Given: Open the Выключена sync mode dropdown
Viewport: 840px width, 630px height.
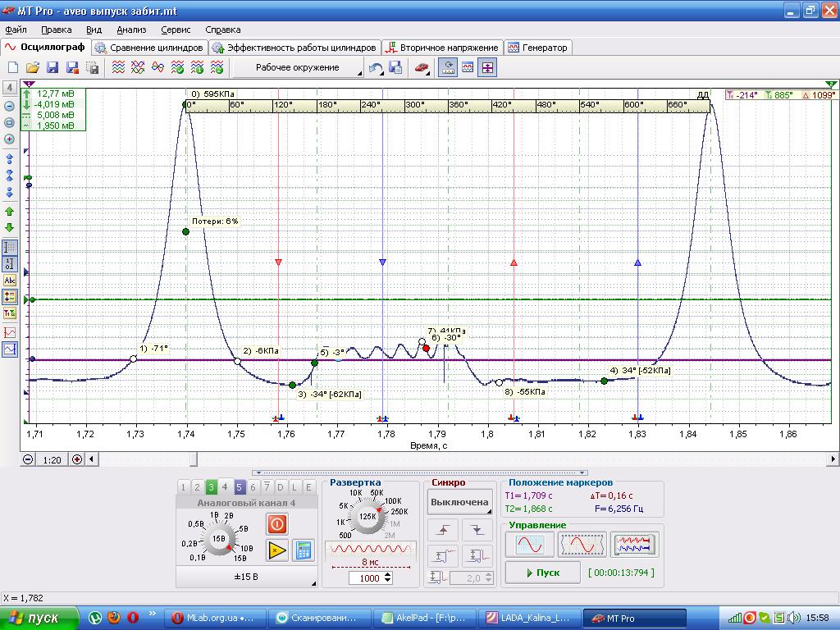Looking at the screenshot, I should coord(459,503).
